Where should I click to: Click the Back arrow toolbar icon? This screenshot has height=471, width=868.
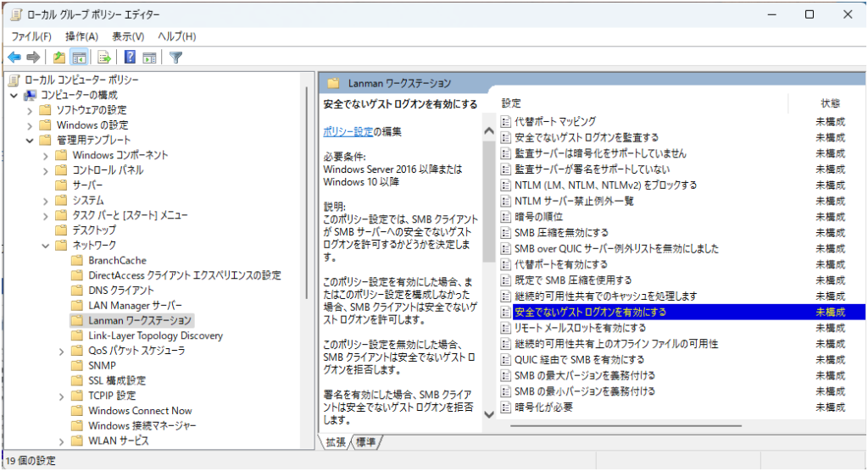[14, 58]
